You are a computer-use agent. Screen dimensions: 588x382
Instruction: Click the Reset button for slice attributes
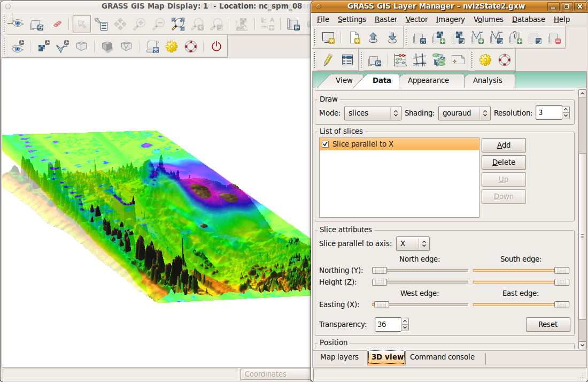point(547,324)
